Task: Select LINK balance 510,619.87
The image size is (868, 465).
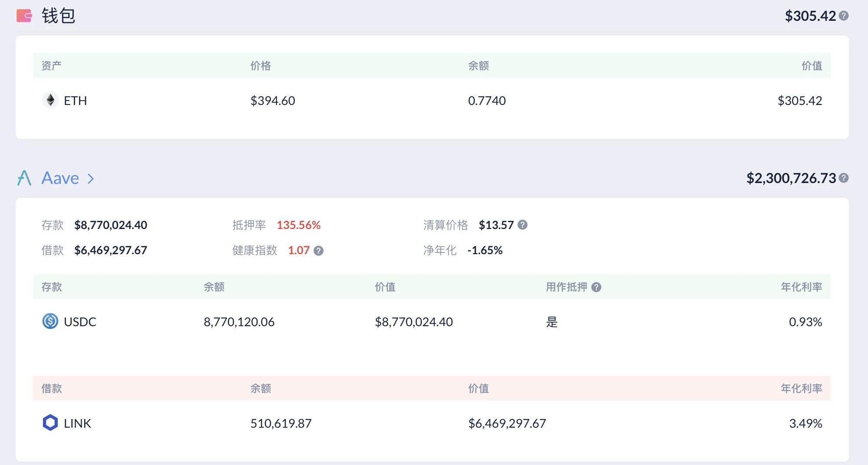Action: click(x=281, y=423)
